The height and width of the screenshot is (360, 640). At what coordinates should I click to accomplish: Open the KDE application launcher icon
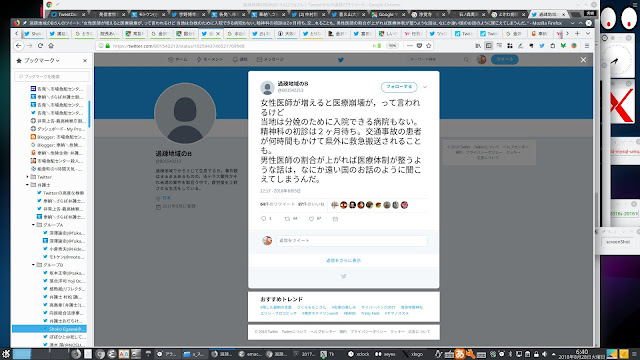(5, 354)
